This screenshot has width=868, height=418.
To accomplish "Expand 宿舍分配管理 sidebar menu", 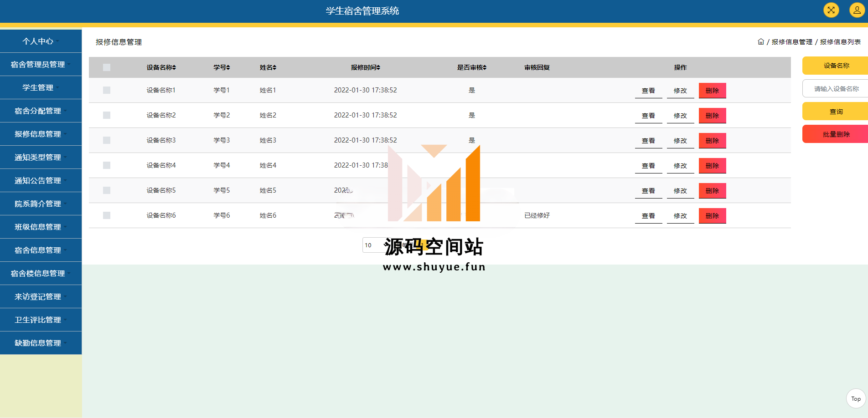I will click(x=41, y=111).
